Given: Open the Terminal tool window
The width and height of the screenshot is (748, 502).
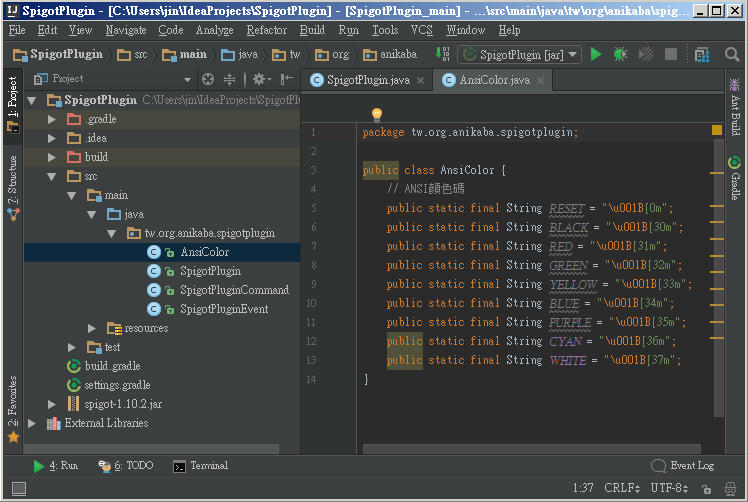Looking at the screenshot, I should [x=200, y=466].
